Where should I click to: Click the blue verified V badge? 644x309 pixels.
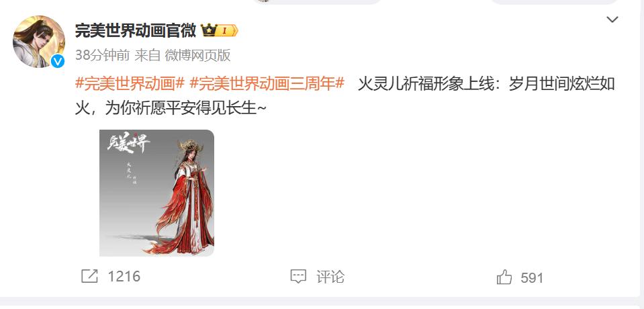[58, 61]
